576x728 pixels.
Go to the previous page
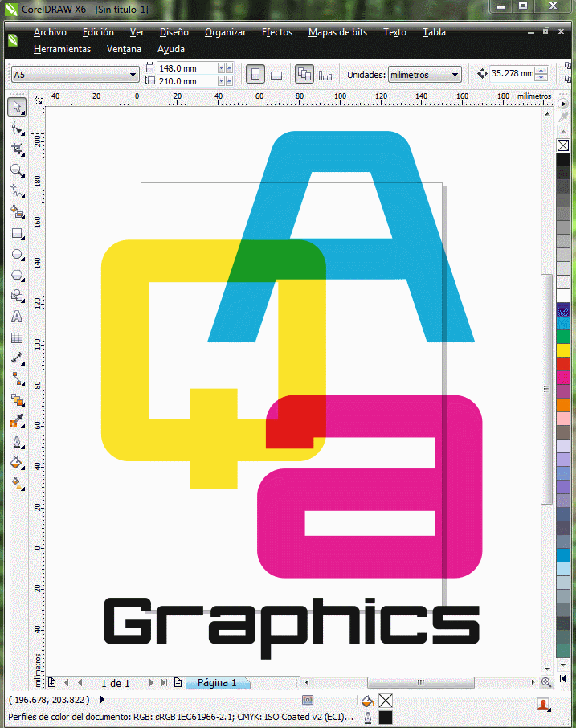click(80, 682)
